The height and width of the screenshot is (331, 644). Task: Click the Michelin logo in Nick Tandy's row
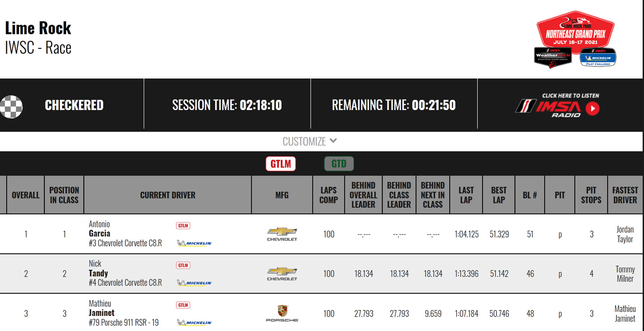coord(194,283)
